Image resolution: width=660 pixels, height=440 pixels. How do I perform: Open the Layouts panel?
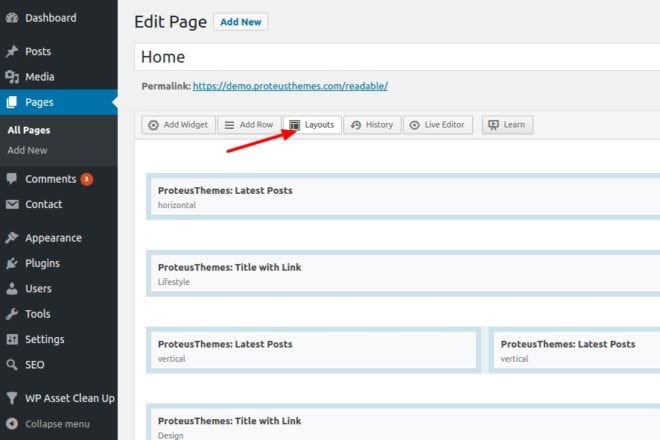(312, 125)
